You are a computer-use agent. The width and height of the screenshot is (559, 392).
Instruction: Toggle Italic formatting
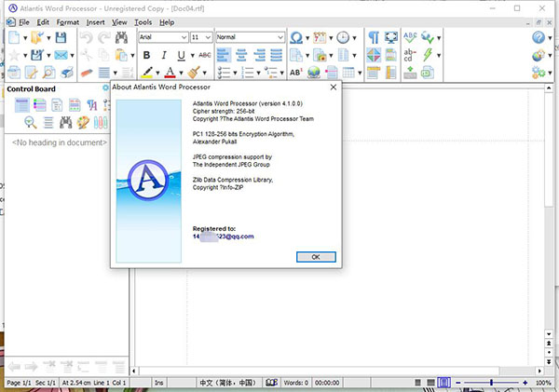(164, 55)
